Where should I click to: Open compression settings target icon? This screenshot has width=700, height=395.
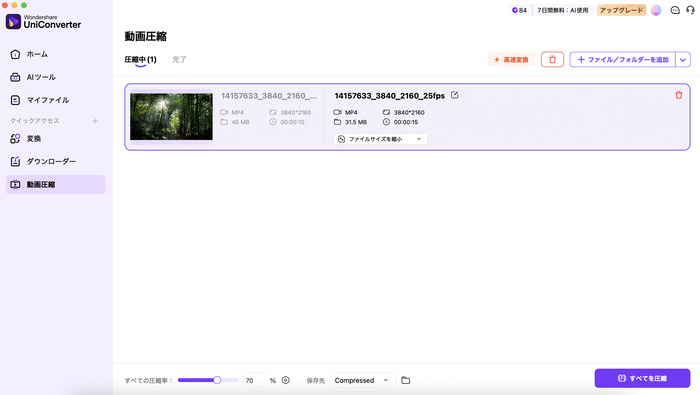(x=286, y=380)
